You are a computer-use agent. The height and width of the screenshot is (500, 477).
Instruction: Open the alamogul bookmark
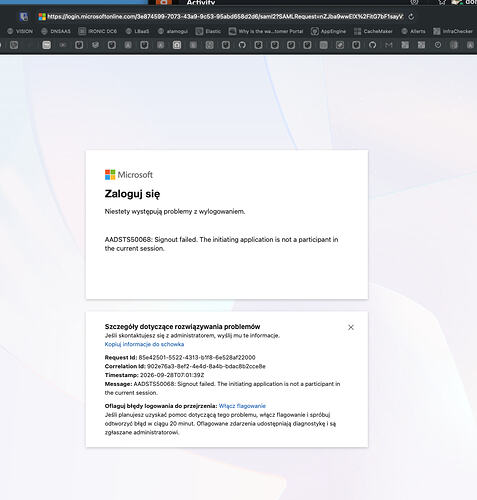coord(173,31)
